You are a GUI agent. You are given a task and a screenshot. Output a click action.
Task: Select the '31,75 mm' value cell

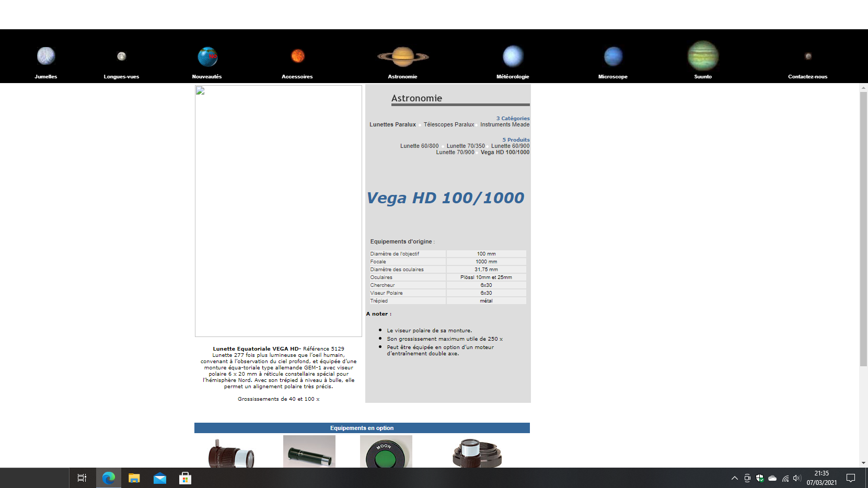point(487,270)
